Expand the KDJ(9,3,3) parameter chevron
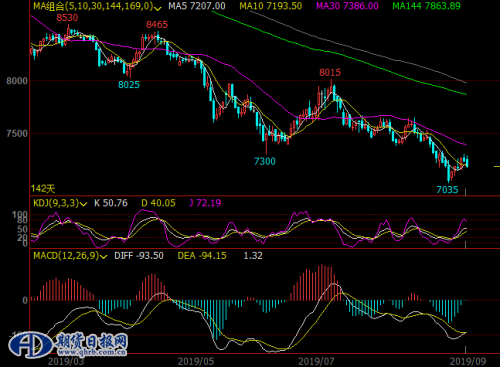This screenshot has width=500, height=367. (x=83, y=204)
